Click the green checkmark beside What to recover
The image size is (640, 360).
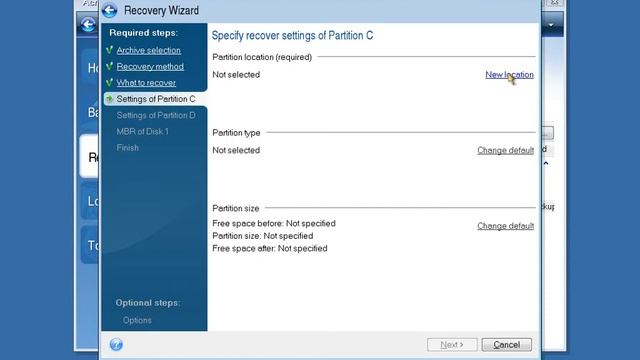109,82
